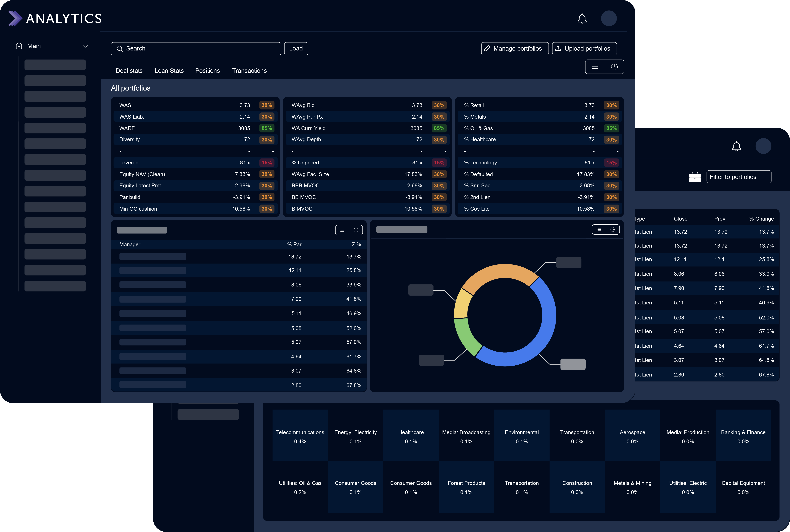Image resolution: width=790 pixels, height=532 pixels.
Task: Click Forest Products tile
Action: (466, 487)
